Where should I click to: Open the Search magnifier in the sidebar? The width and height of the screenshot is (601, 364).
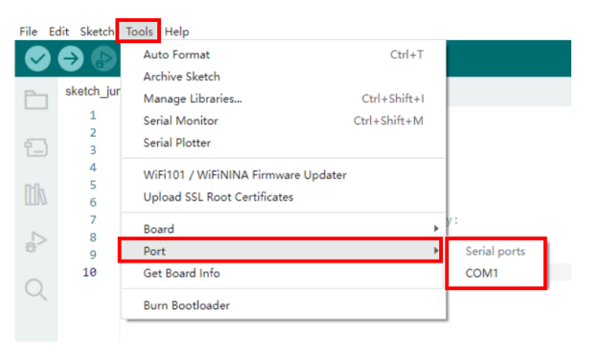coord(36,289)
